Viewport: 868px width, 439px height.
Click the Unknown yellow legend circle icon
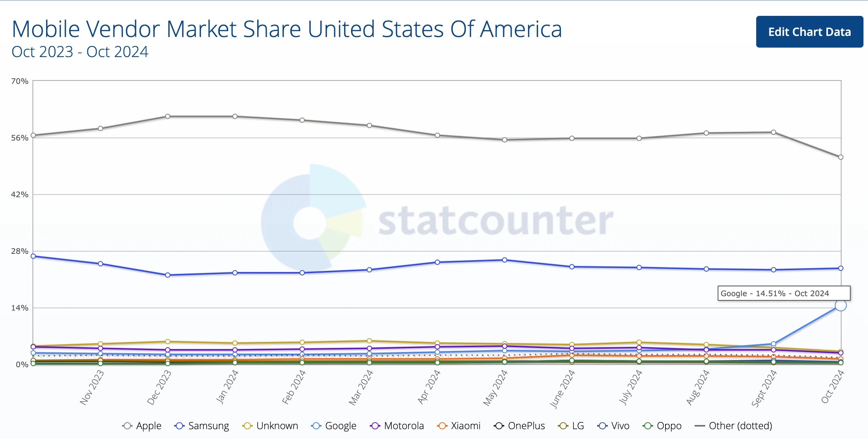247,426
